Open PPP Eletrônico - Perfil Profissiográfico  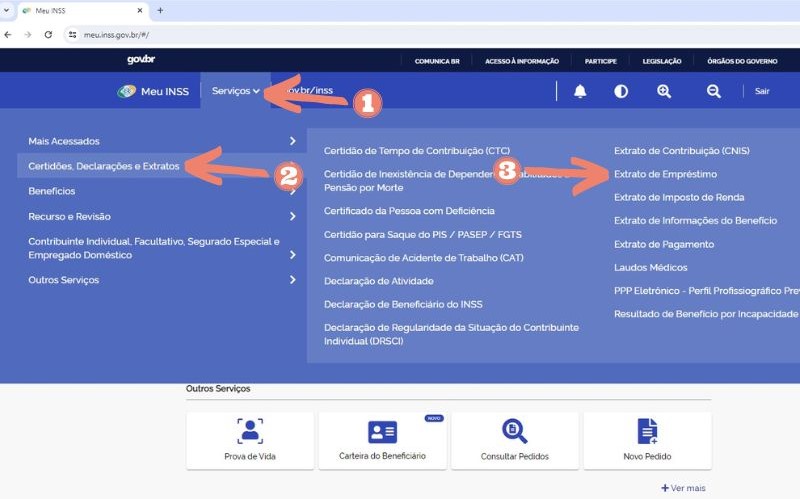(x=707, y=291)
